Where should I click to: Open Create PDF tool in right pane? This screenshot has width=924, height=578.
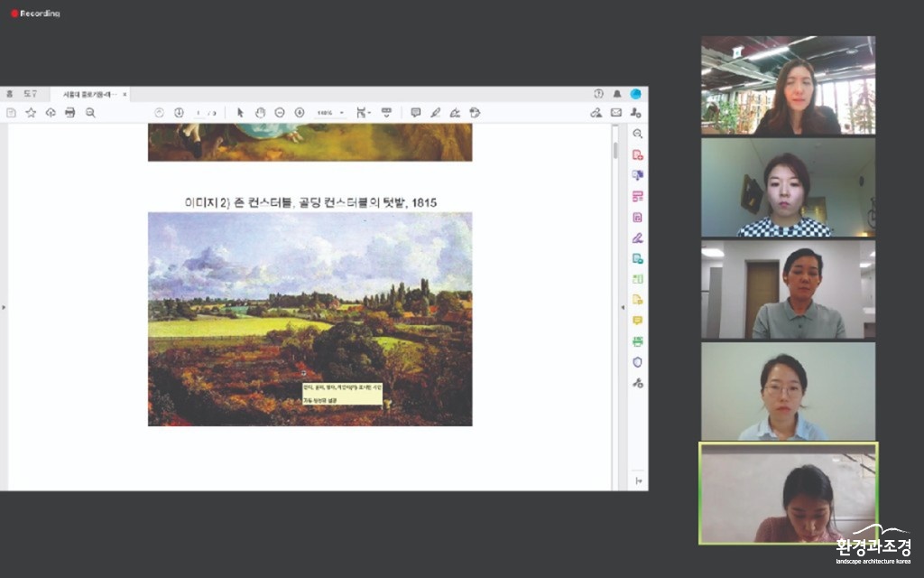(x=638, y=155)
